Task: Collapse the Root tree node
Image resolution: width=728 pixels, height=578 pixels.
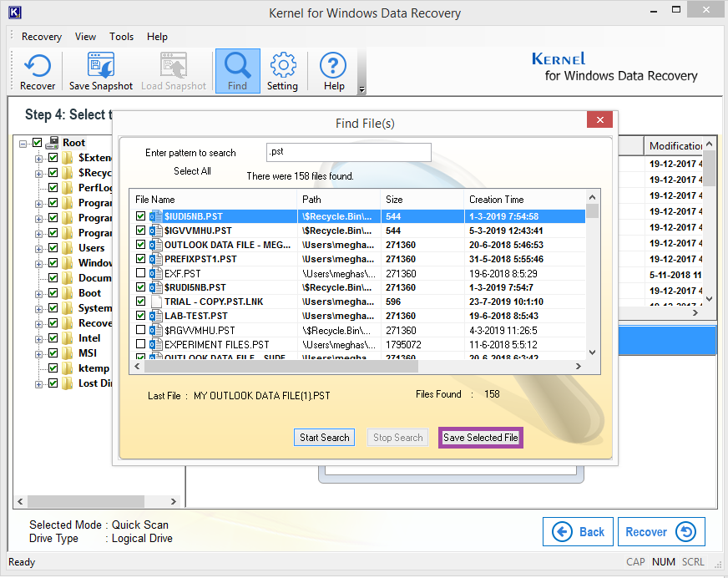Action: coord(23,144)
